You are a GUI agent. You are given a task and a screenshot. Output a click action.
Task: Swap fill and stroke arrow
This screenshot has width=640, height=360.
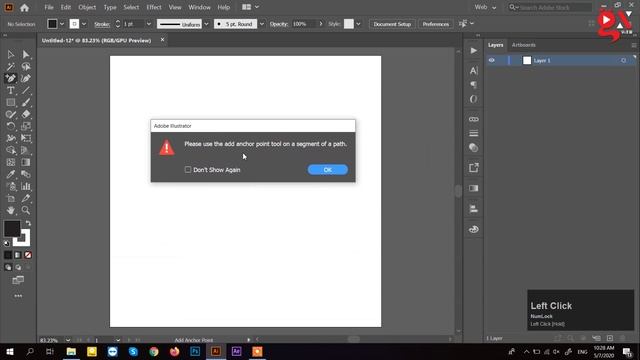[28, 223]
